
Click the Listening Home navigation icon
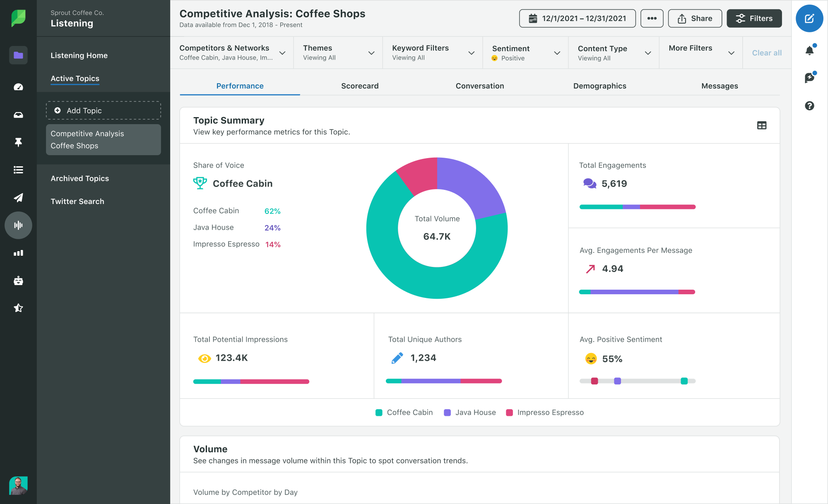[79, 55]
